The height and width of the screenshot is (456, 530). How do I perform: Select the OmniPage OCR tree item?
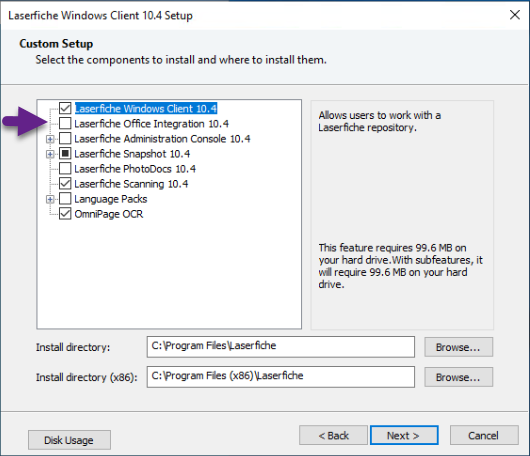pos(109,214)
